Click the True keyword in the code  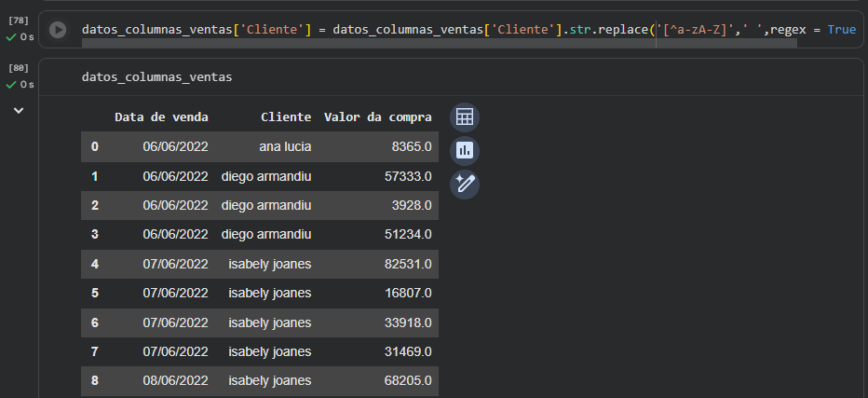(x=841, y=30)
